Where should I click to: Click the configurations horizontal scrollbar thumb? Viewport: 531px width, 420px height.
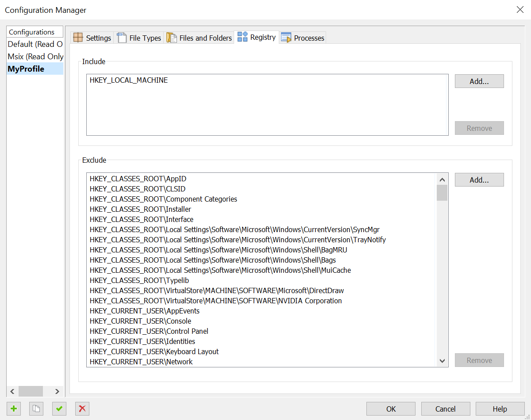31,391
